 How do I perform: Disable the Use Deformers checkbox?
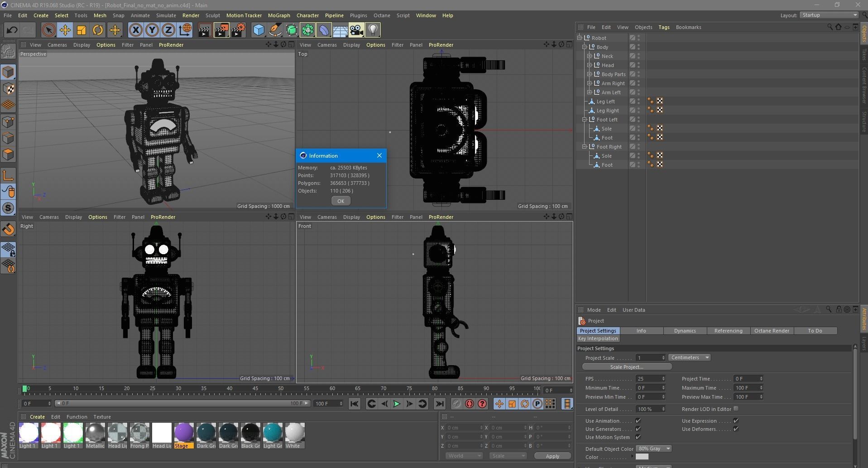tap(735, 429)
